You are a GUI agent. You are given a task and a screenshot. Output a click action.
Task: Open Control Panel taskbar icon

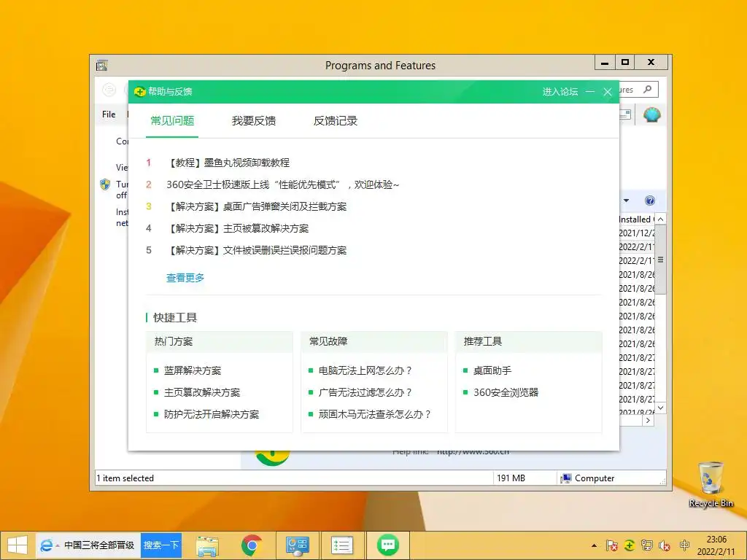298,545
